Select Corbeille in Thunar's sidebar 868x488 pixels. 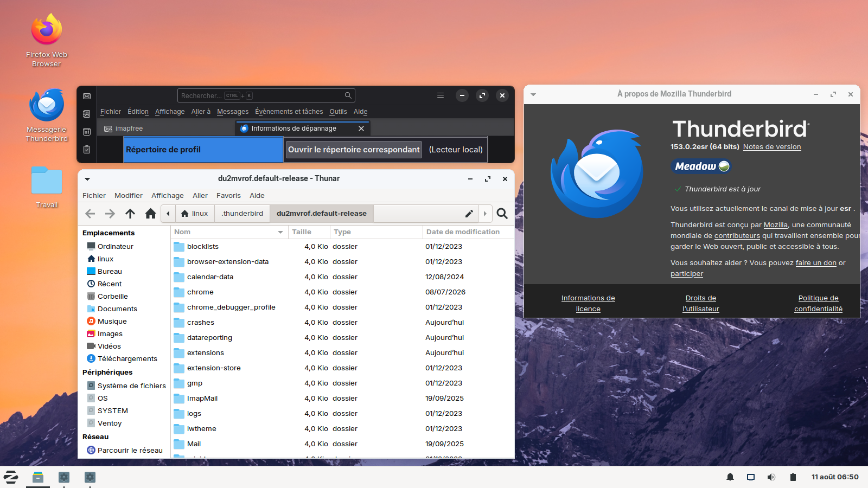113,297
